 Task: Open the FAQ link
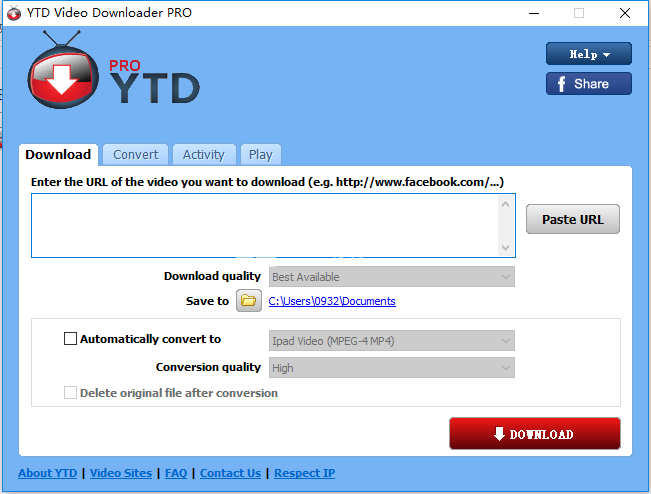pyautogui.click(x=176, y=473)
